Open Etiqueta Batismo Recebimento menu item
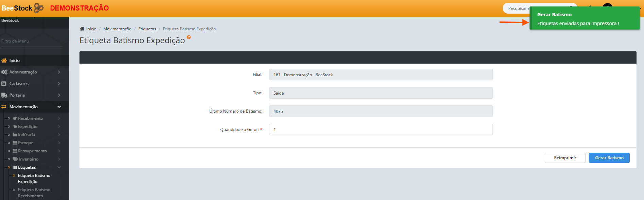Viewport: 644px width, 200px height. pos(34,193)
